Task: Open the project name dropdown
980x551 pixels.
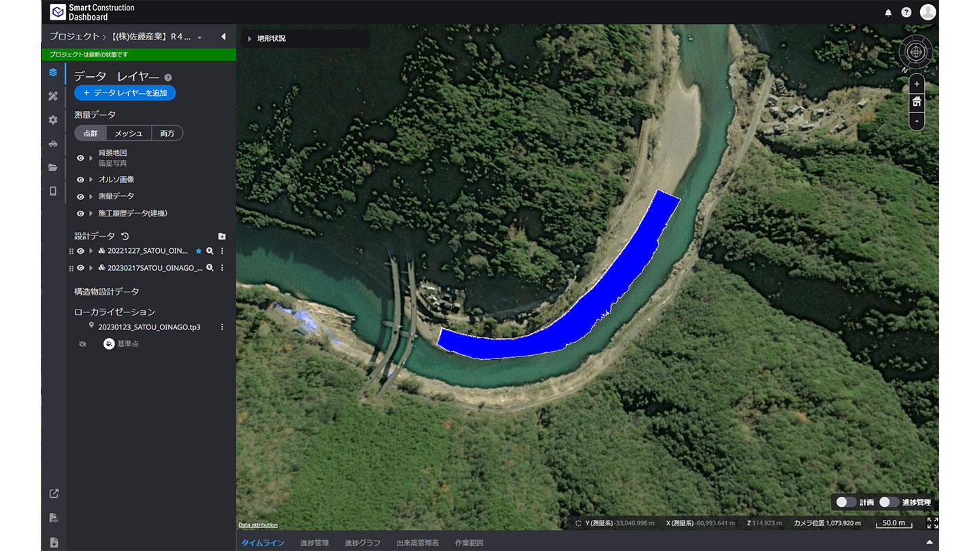Action: pyautogui.click(x=199, y=37)
